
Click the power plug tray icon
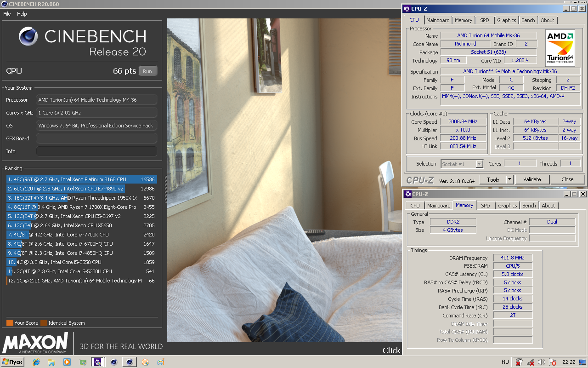tap(519, 362)
